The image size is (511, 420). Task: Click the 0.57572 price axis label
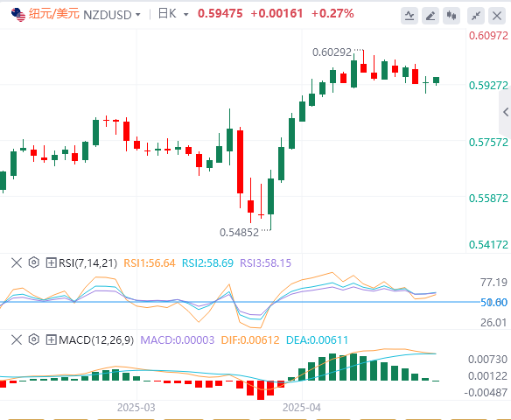click(488, 143)
